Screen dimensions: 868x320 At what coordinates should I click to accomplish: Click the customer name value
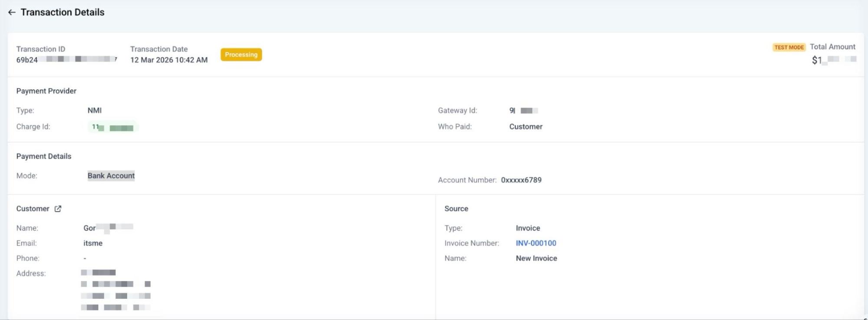[108, 228]
